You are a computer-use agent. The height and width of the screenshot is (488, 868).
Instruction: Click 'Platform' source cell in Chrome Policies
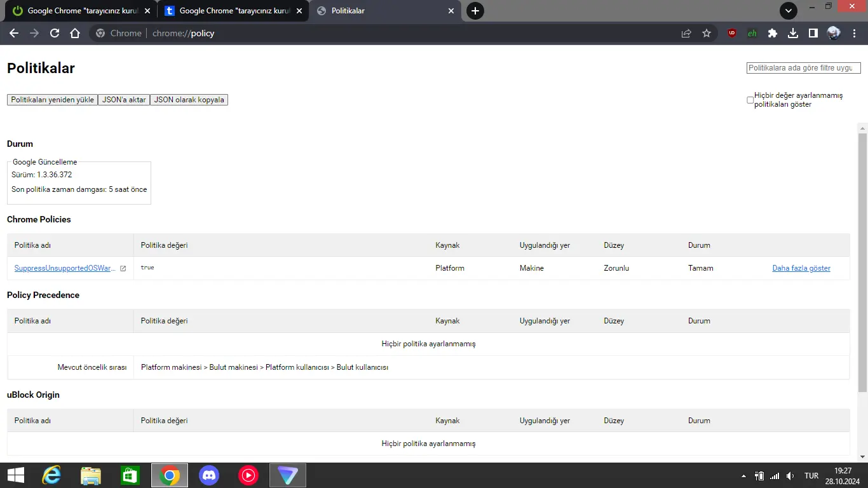(x=450, y=268)
